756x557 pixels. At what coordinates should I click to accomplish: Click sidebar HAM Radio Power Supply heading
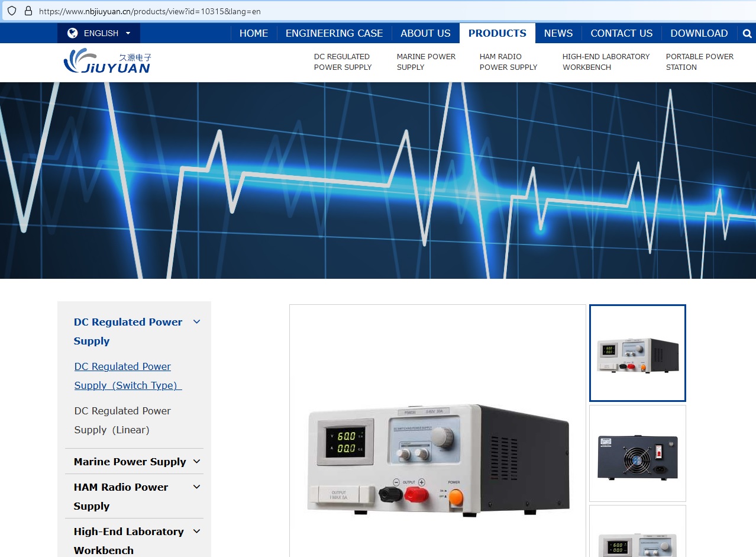121,497
